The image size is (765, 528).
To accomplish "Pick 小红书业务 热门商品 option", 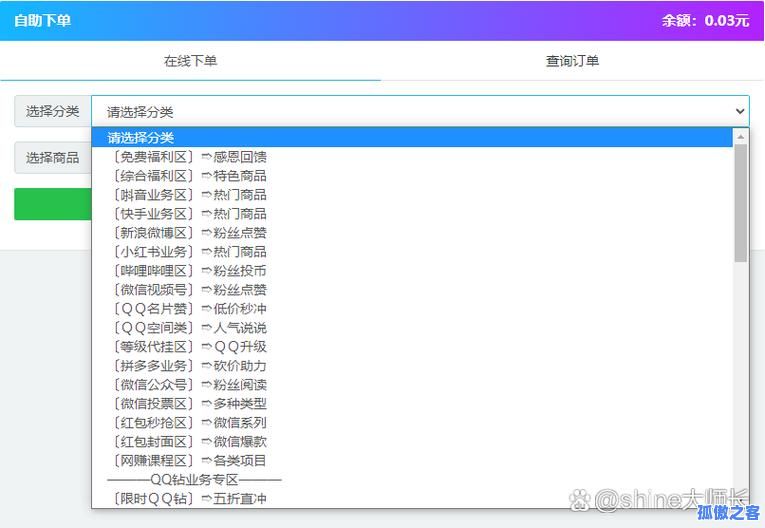I will 412,252.
